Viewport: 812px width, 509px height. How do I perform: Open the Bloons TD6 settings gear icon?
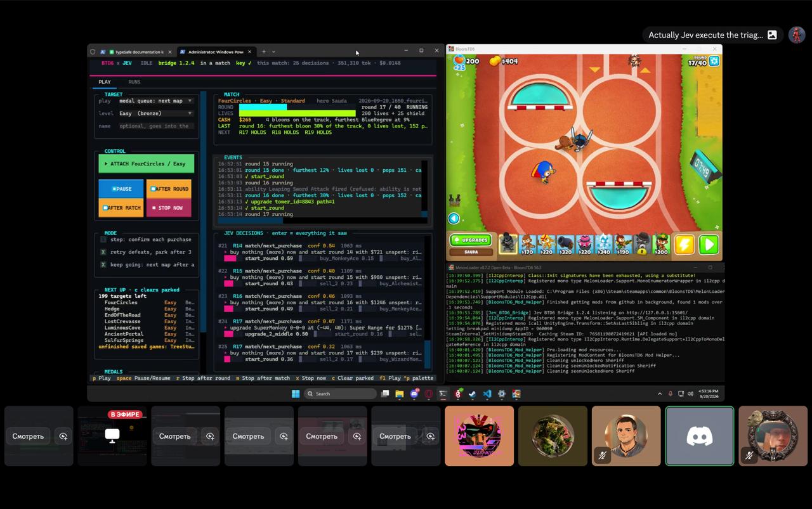coord(714,61)
